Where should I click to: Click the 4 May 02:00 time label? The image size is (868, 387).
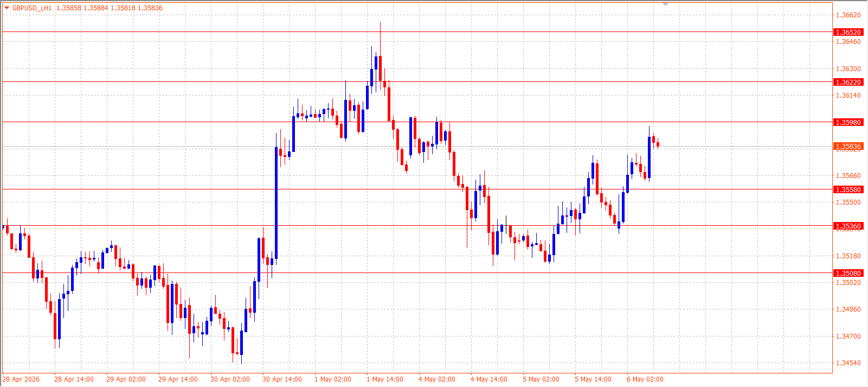[x=437, y=379]
